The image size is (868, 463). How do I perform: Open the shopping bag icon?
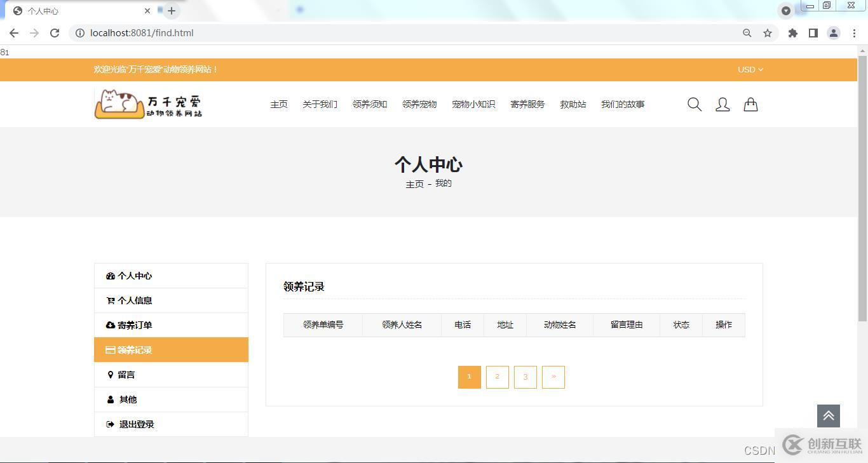coord(750,104)
